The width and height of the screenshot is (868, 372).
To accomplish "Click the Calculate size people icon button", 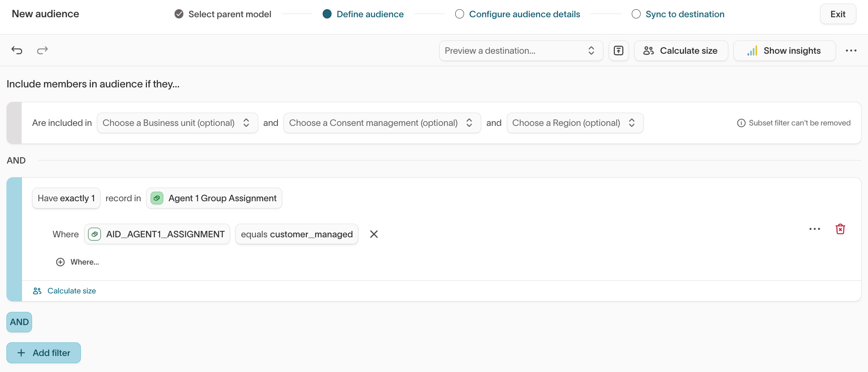I will (x=649, y=51).
